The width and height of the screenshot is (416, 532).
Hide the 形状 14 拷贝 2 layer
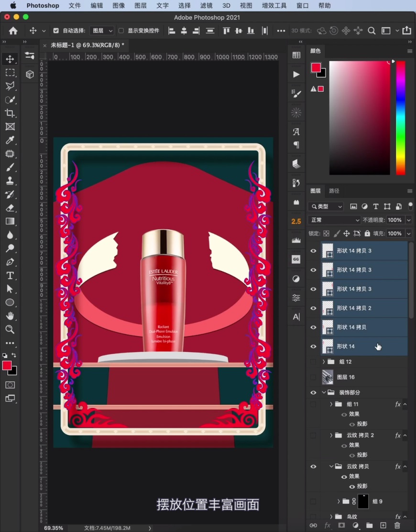(x=313, y=308)
